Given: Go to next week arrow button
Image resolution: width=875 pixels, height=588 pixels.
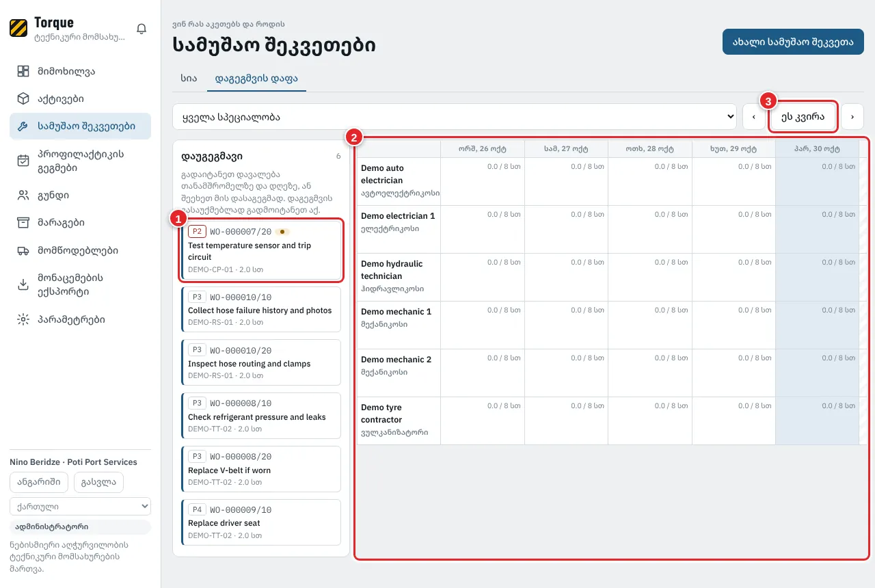Looking at the screenshot, I should (852, 117).
